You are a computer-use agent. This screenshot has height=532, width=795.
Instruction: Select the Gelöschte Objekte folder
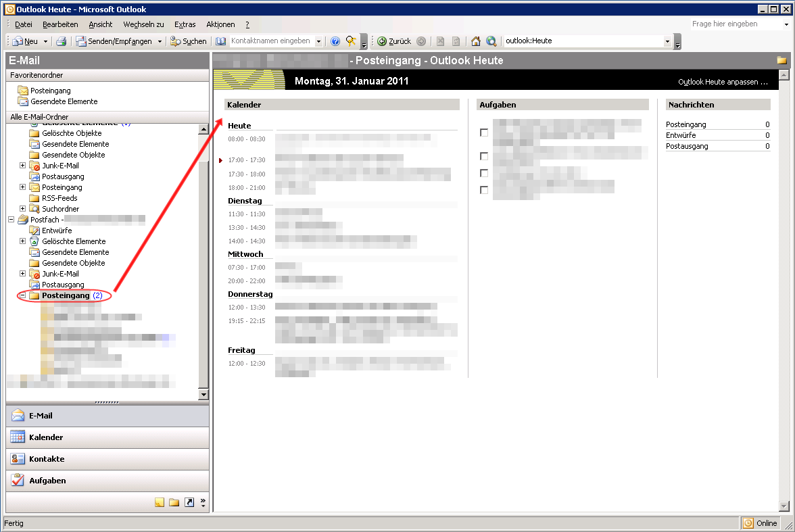click(x=72, y=133)
